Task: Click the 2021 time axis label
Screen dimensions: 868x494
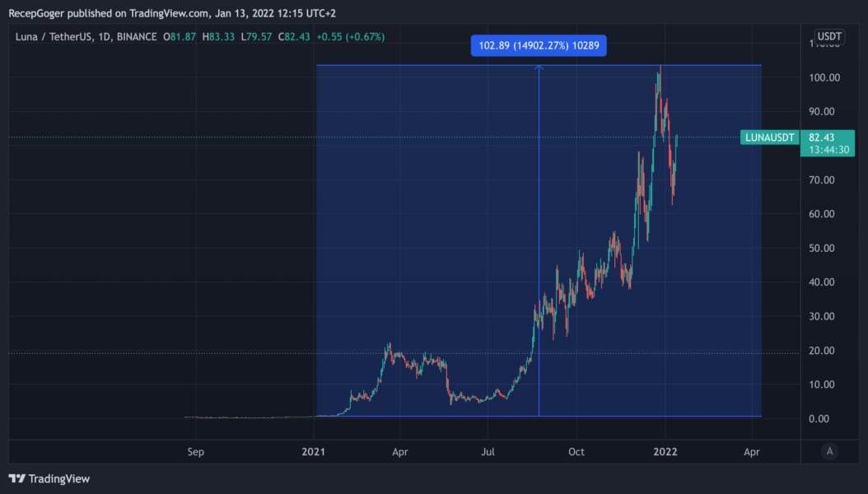Action: tap(313, 452)
